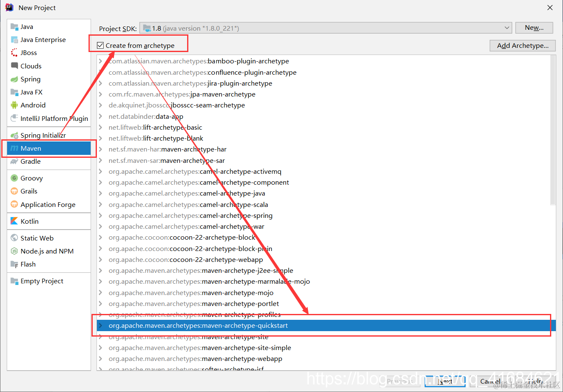Open the Project SDK dropdown
Image resolution: width=563 pixels, height=392 pixels.
326,28
